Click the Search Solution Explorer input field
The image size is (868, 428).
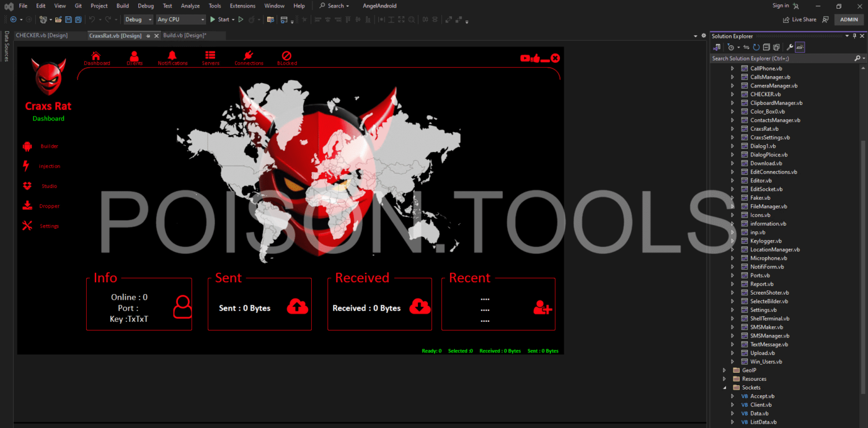point(782,58)
